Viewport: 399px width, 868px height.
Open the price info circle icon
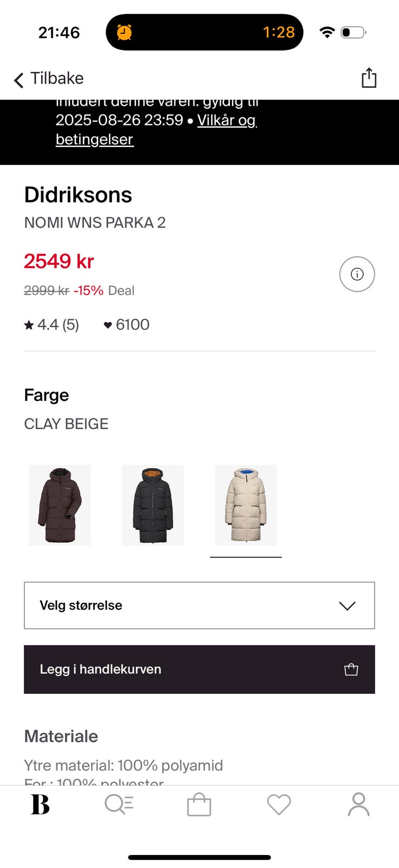pyautogui.click(x=357, y=274)
